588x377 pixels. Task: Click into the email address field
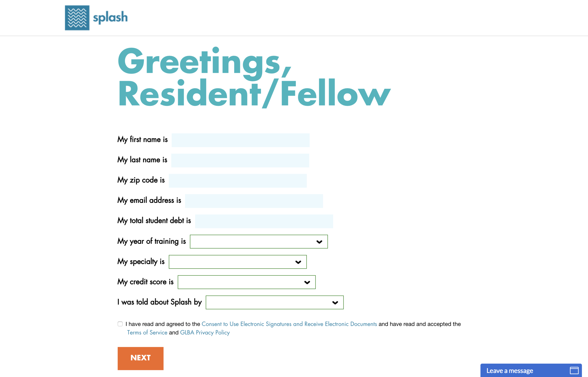click(x=254, y=201)
